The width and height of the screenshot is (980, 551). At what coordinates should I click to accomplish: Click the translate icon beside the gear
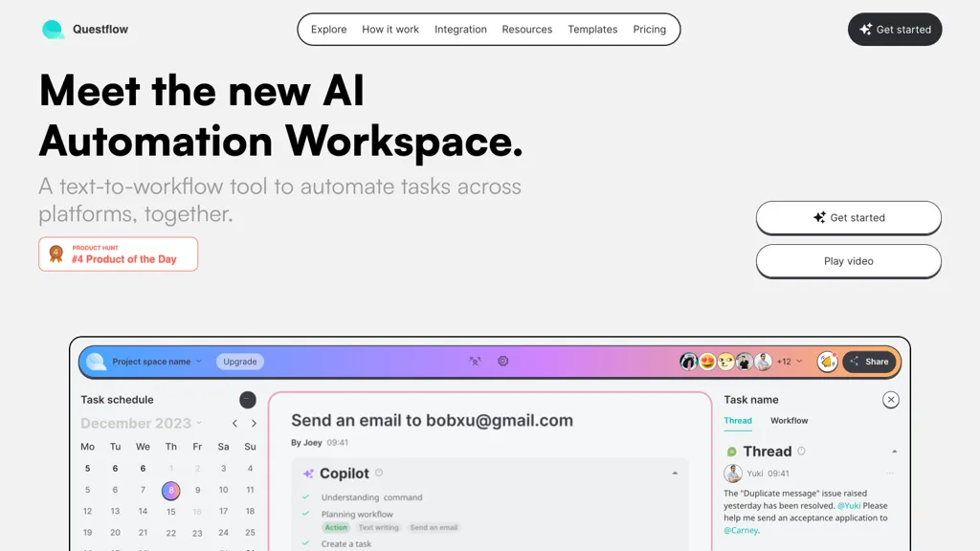[x=475, y=362]
